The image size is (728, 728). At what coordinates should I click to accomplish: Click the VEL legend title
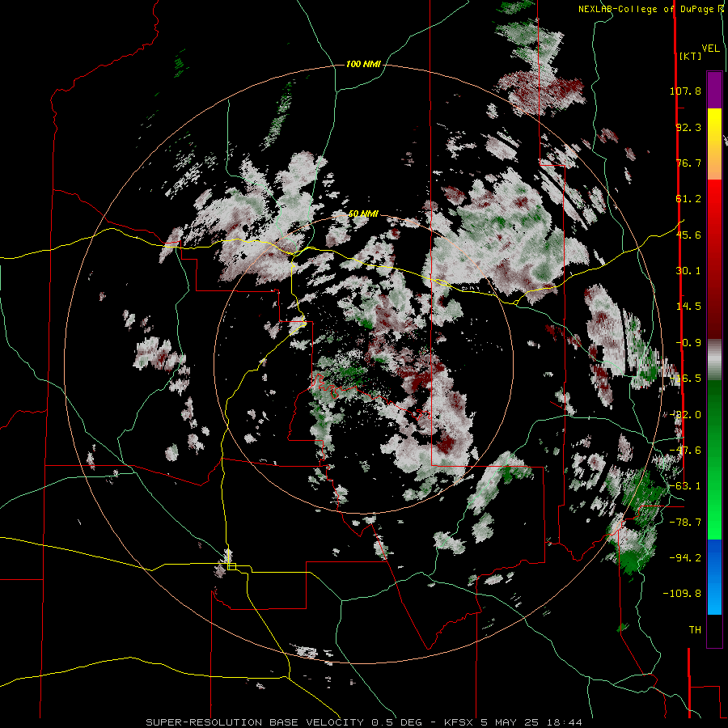[710, 49]
